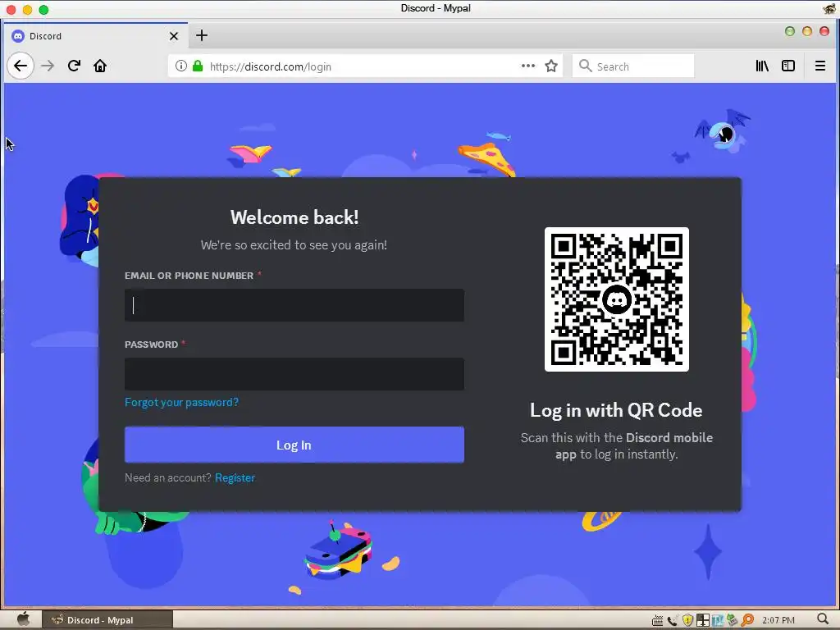Click the keyboard tray icon

coord(657,620)
